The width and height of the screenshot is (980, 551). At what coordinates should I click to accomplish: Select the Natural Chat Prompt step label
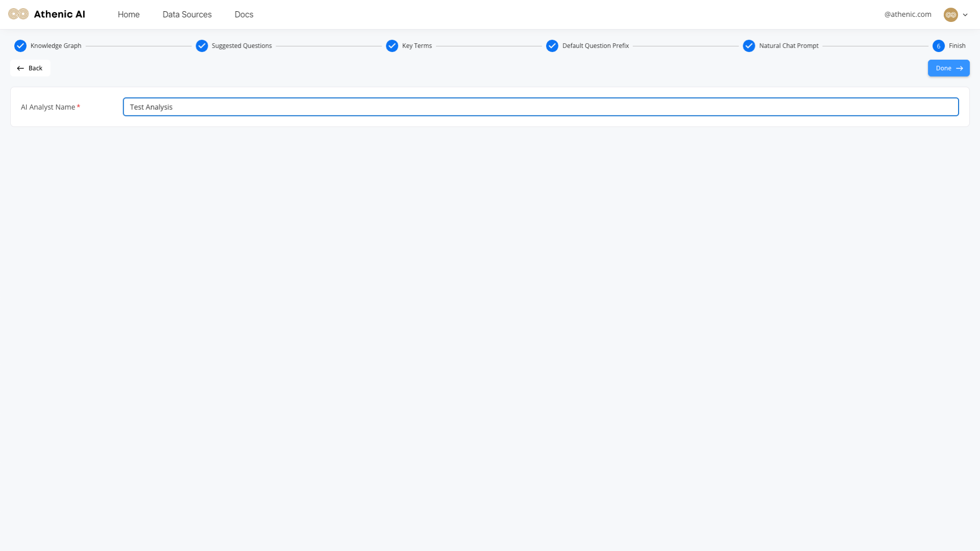pos(789,46)
